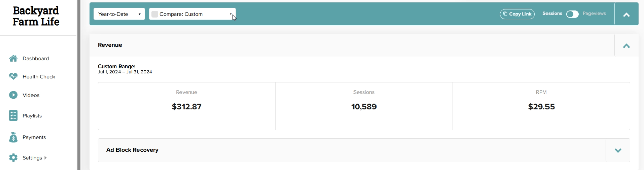644x170 pixels.
Task: Toggle Sessions to Pageviews switch
Action: 572,14
